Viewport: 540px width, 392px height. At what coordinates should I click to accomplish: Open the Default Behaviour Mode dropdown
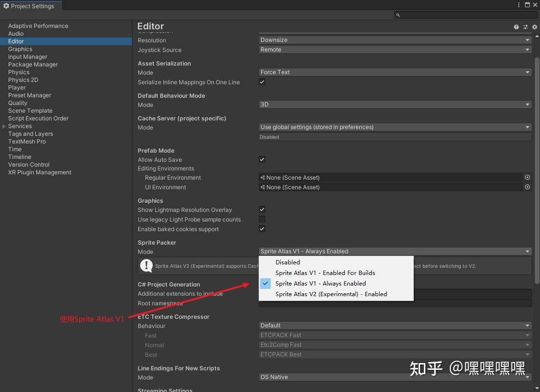pos(395,105)
